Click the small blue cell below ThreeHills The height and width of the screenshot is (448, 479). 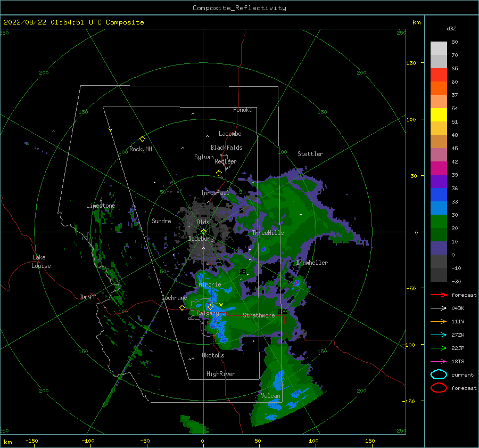(x=263, y=249)
